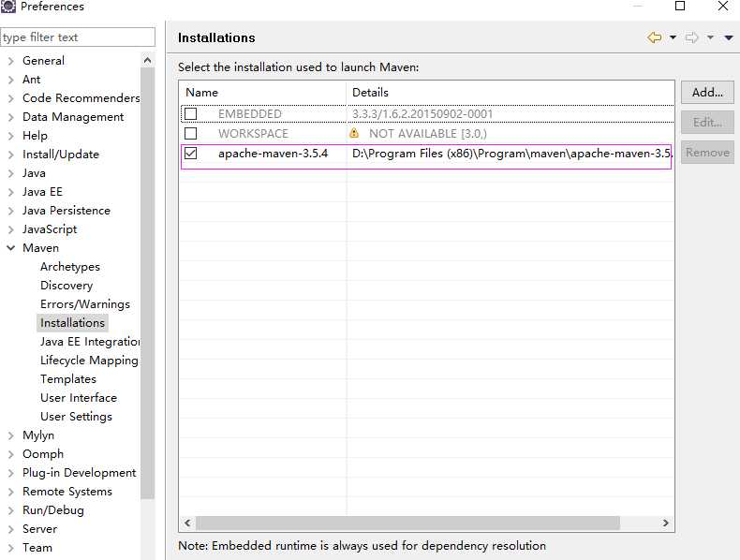Check the WORKSPACE installation checkbox

tap(191, 134)
